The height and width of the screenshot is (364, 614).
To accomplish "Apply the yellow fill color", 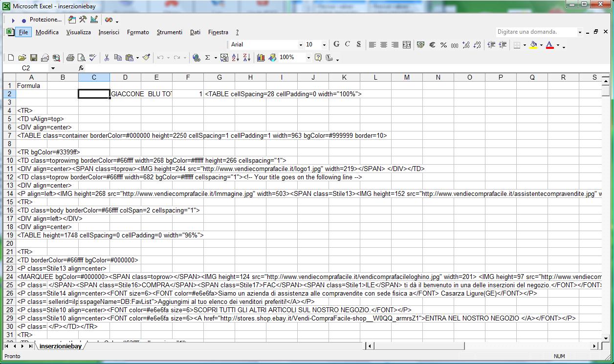I will point(533,45).
